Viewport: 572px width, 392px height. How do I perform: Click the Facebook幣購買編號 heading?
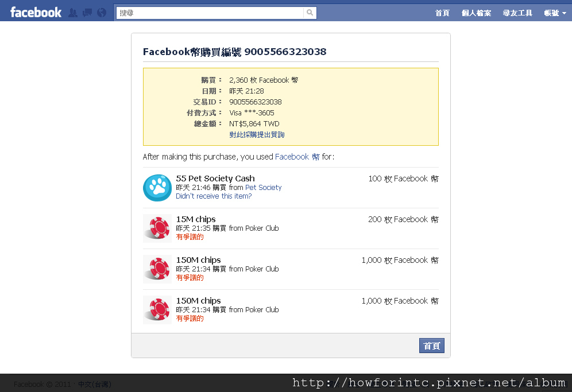pyautogui.click(x=234, y=52)
